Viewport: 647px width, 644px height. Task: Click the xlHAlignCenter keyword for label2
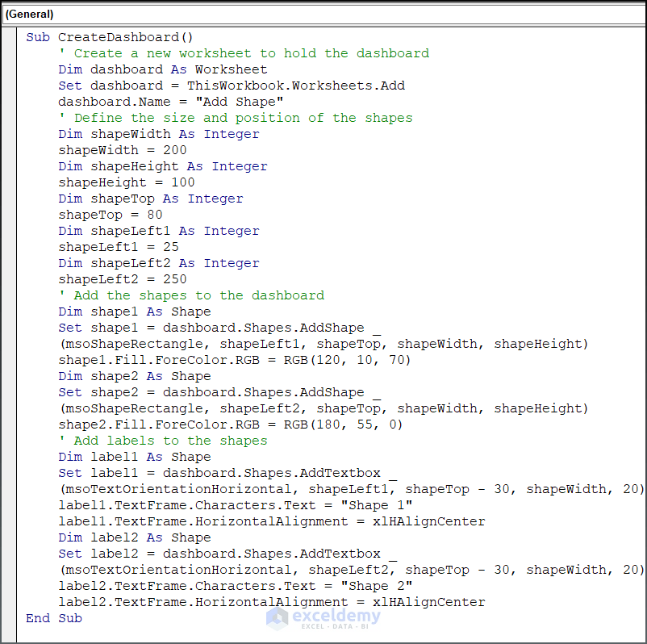428,601
